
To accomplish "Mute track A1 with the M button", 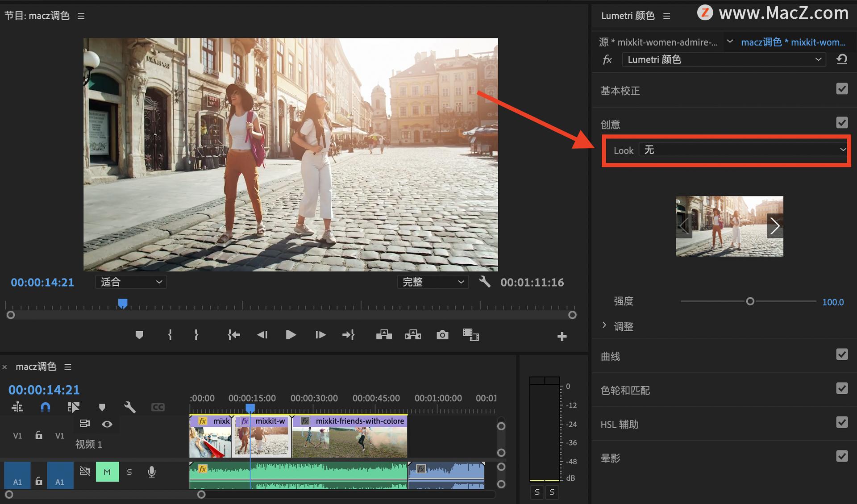I will point(107,472).
